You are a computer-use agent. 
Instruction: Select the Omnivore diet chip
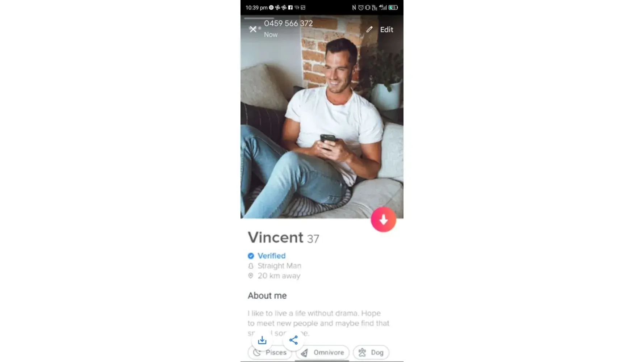pos(322,352)
